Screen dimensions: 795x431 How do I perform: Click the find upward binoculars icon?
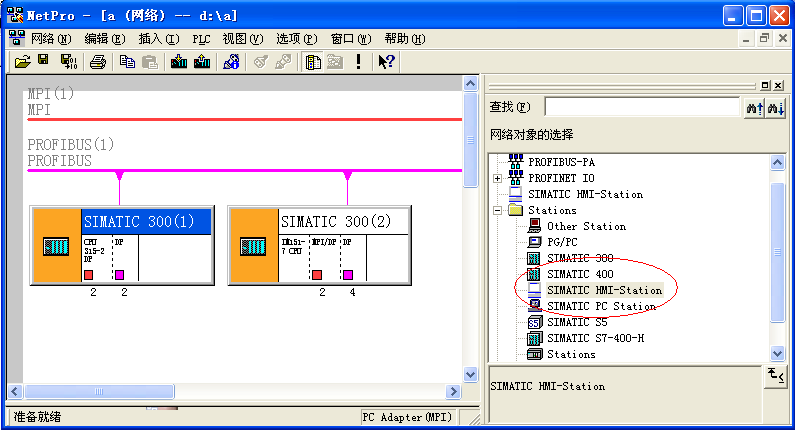pyautogui.click(x=754, y=107)
